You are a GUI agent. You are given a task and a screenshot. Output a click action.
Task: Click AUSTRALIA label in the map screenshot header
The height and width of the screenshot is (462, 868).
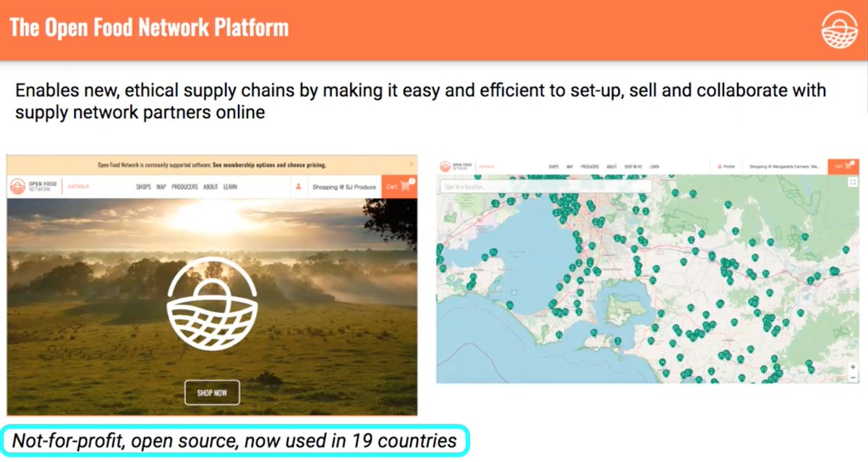pos(487,166)
